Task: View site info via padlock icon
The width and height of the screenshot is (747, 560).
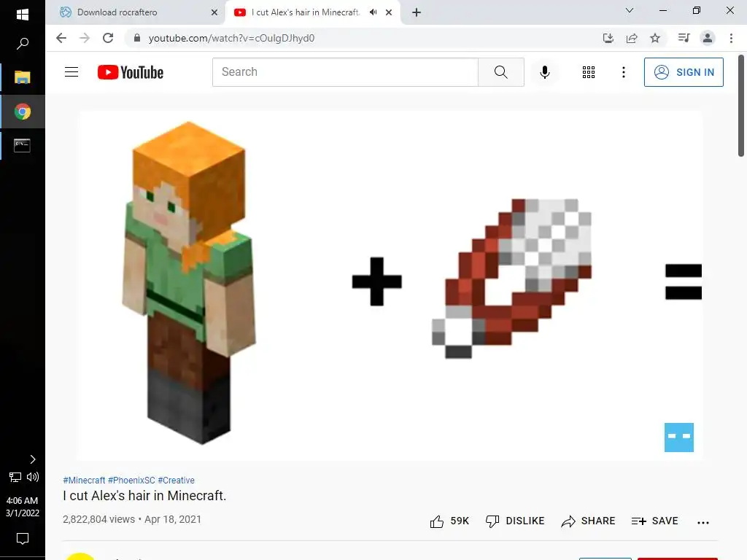Action: [137, 38]
